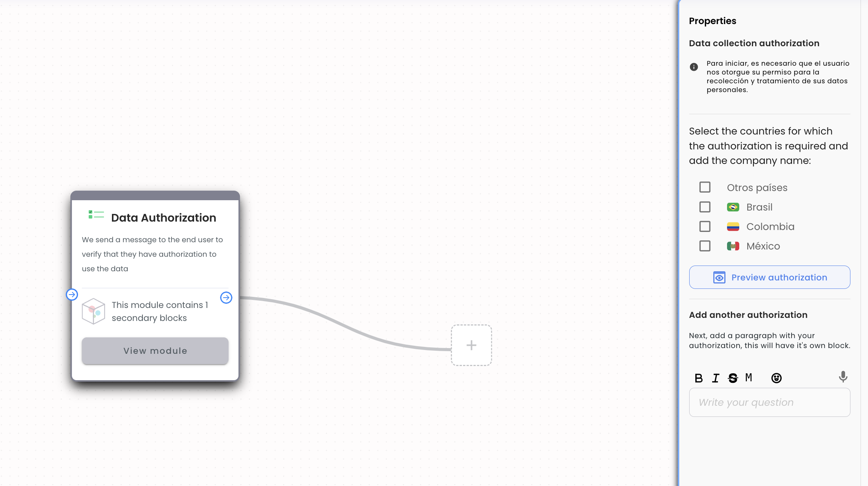Enable the México country checkbox
The image size is (868, 486).
(x=705, y=246)
